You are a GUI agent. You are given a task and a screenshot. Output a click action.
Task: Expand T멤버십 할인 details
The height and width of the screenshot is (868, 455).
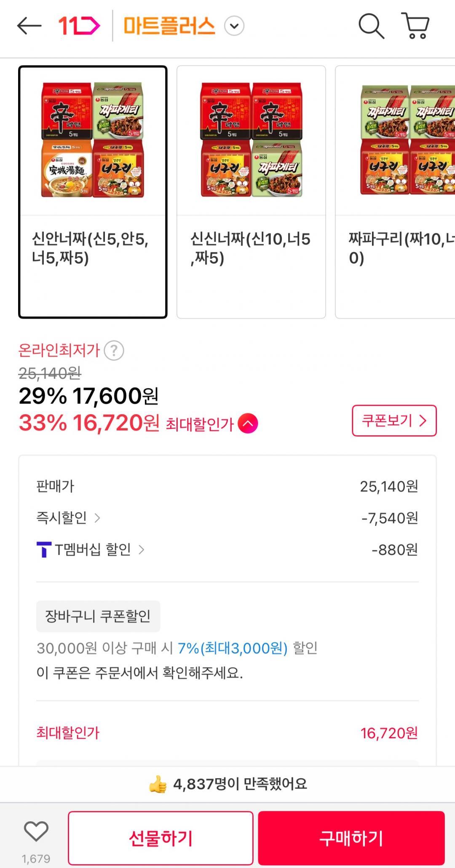(142, 549)
